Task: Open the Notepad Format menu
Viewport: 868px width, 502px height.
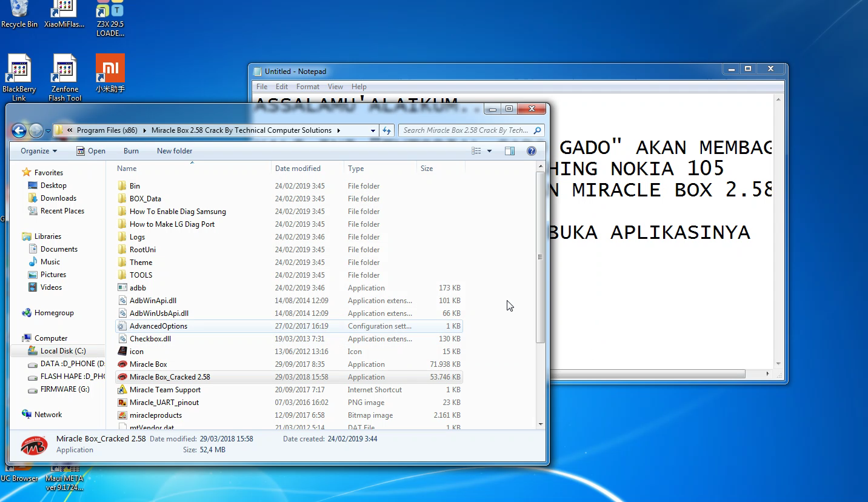Action: 308,87
